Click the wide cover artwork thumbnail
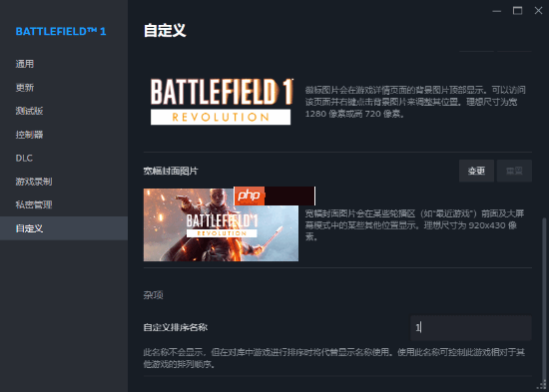This screenshot has height=392, width=549. tap(221, 224)
